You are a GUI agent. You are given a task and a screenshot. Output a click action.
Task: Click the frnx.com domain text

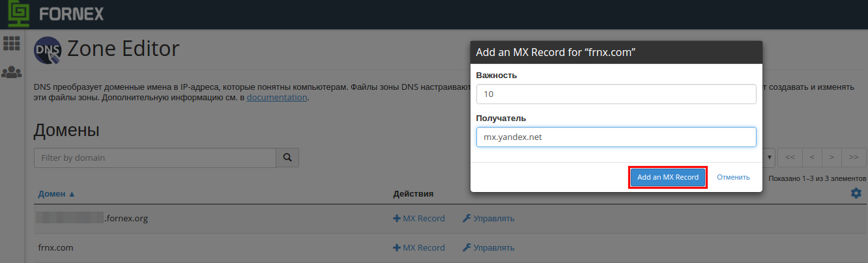pos(55,247)
